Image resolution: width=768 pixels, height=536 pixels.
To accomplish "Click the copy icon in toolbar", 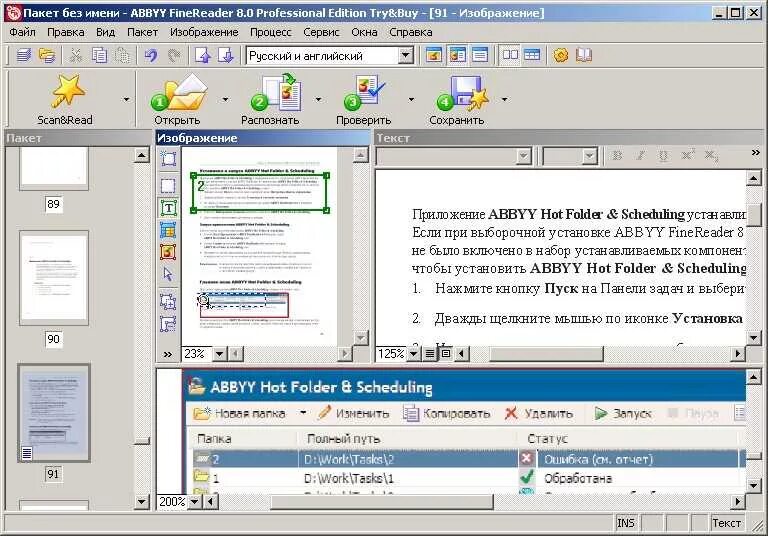I will pos(99,55).
